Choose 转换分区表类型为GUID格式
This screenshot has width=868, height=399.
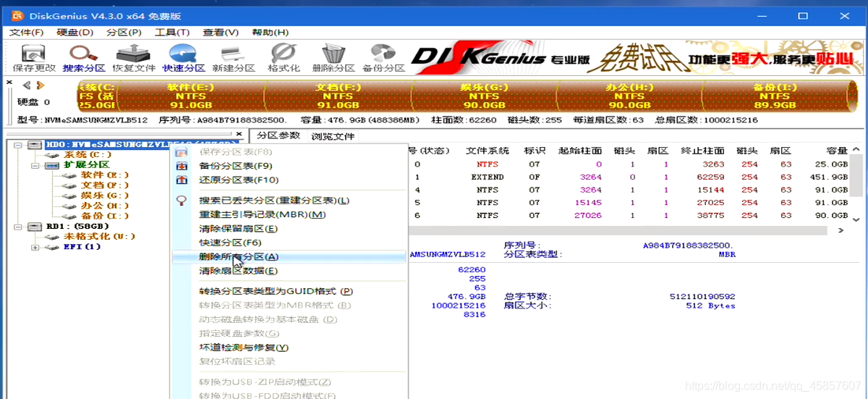(x=289, y=291)
